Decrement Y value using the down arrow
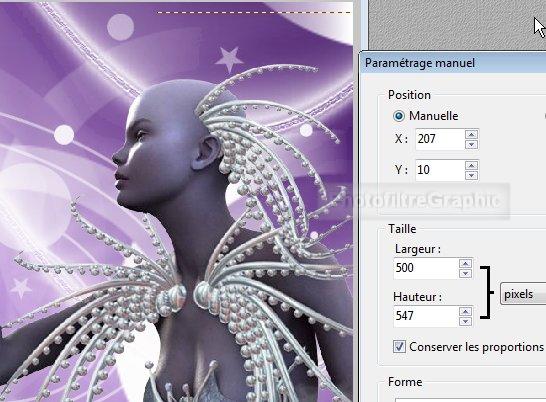 471,175
